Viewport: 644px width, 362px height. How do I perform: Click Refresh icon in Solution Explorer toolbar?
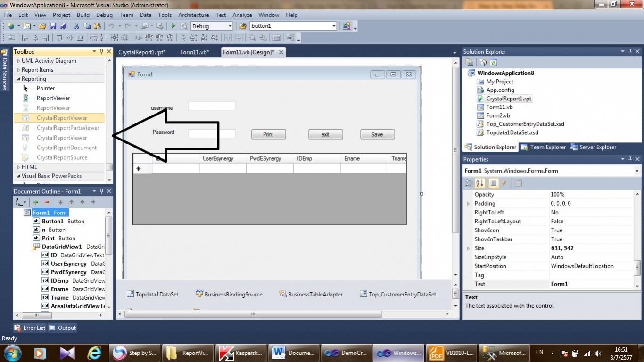click(x=493, y=62)
